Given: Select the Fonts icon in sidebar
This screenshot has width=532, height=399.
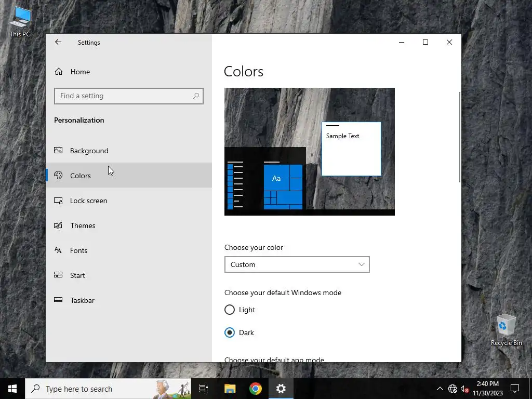Looking at the screenshot, I should pos(58,250).
